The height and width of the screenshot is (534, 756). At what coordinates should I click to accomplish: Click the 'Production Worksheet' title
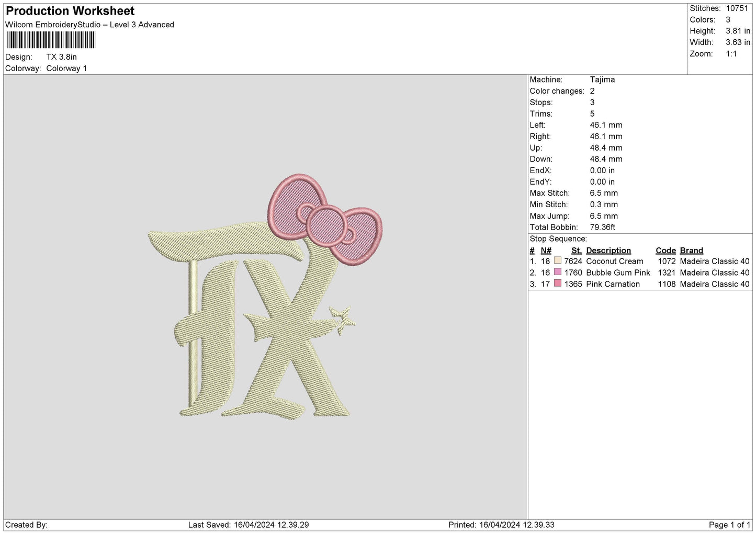point(70,11)
